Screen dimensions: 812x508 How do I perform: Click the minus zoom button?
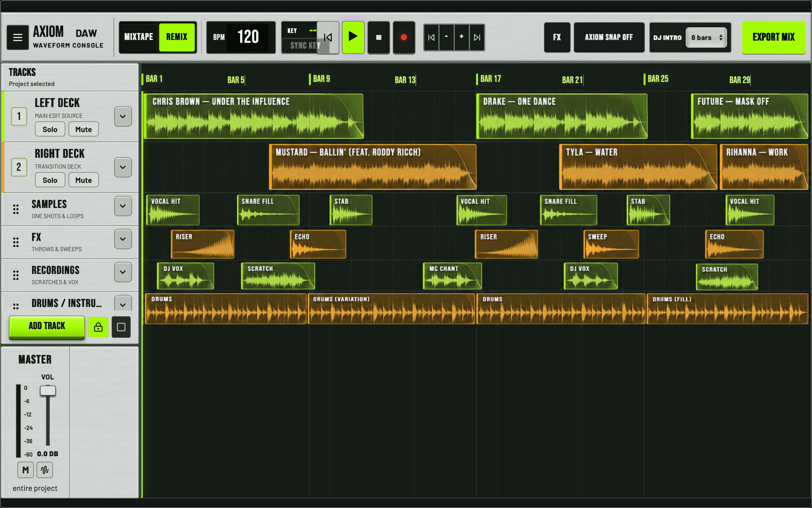[x=446, y=37]
